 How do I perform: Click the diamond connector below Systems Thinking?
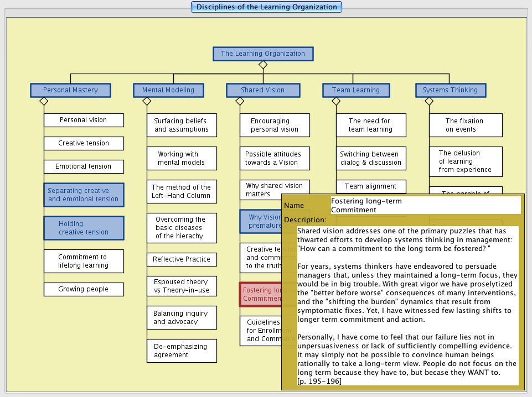(428, 101)
